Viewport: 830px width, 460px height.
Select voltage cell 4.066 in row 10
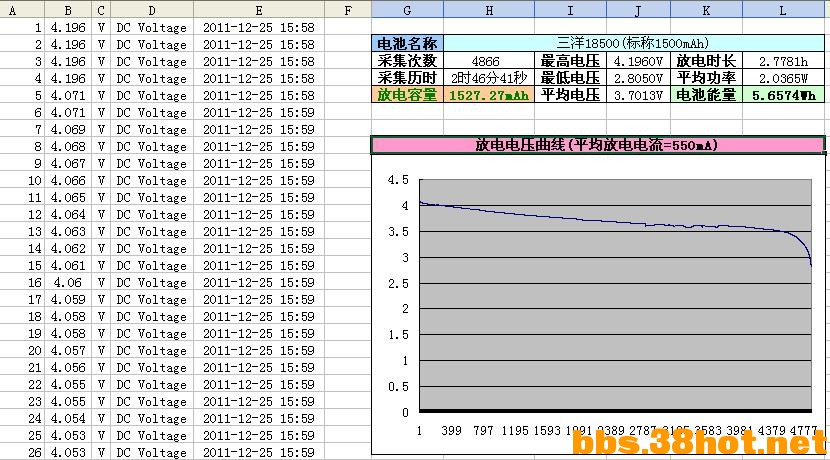tap(68, 181)
